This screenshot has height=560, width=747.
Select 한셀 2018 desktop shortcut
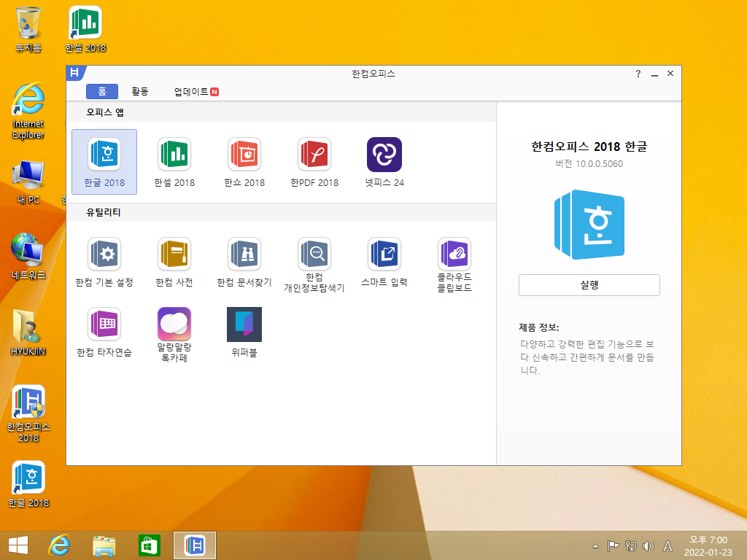coord(86,29)
